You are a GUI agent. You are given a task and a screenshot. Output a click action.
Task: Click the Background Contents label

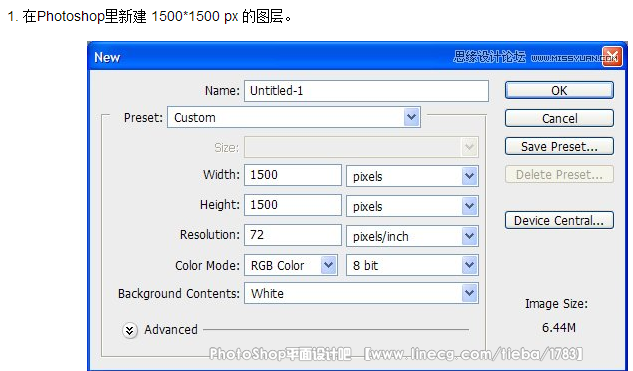178,293
